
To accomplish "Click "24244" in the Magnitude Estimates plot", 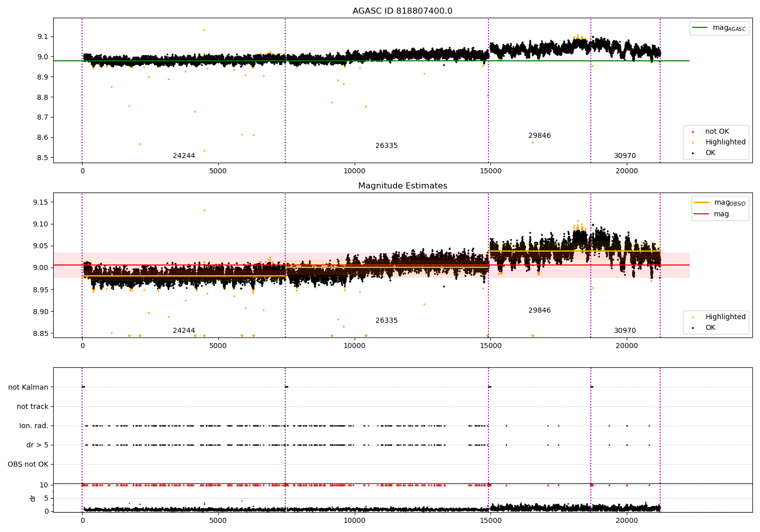I will tap(184, 331).
